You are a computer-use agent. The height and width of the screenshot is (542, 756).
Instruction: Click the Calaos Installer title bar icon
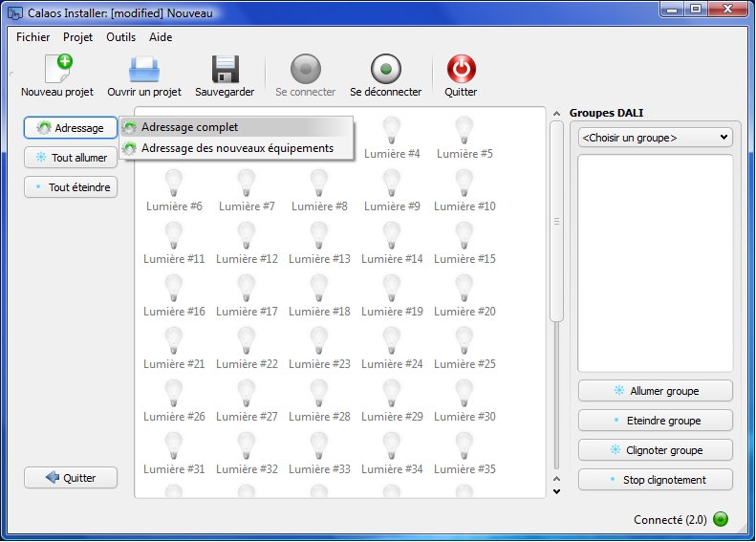15,13
